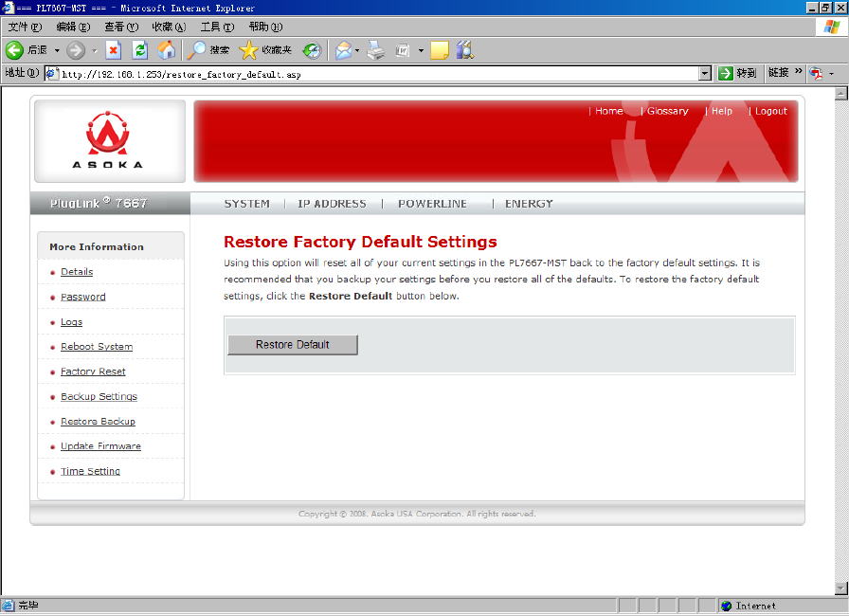Click the Search magnifier icon
The width and height of the screenshot is (849, 616).
tap(196, 50)
